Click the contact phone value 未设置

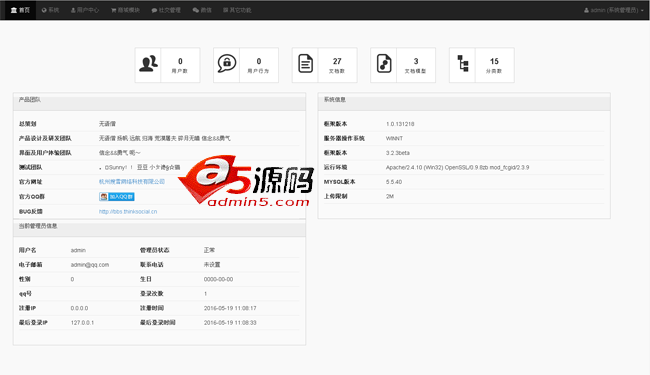(212, 265)
